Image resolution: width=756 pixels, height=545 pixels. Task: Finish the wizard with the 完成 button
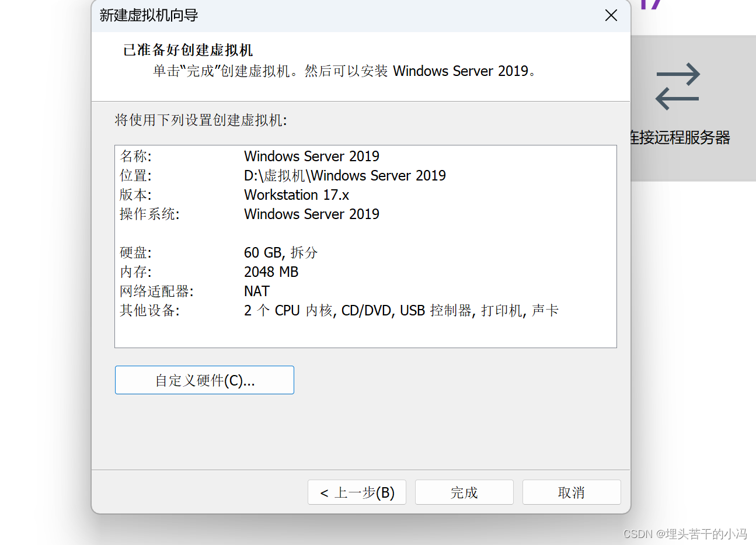[464, 492]
